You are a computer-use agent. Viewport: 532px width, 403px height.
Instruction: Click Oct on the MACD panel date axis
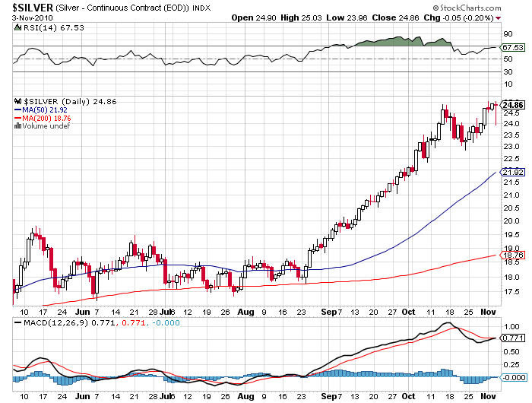(408, 396)
